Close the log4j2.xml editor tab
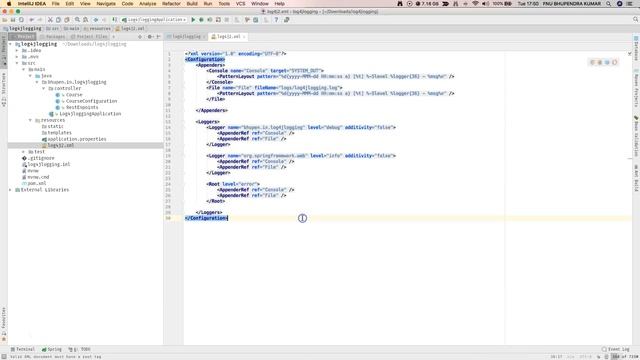 coord(244,37)
